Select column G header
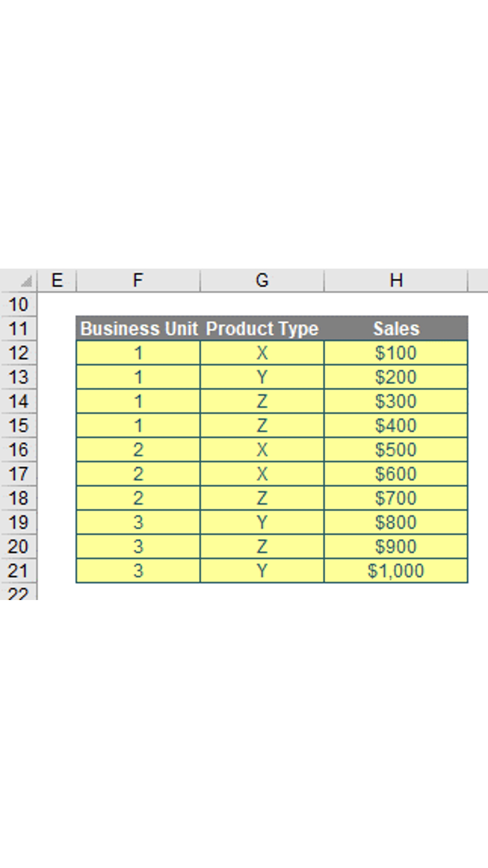 (x=262, y=280)
